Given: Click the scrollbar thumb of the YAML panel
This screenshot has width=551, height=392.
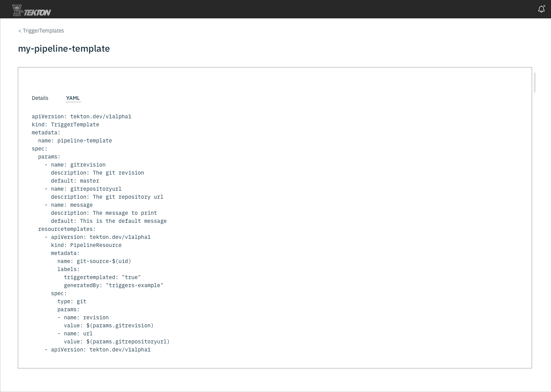Looking at the screenshot, I should [535, 82].
